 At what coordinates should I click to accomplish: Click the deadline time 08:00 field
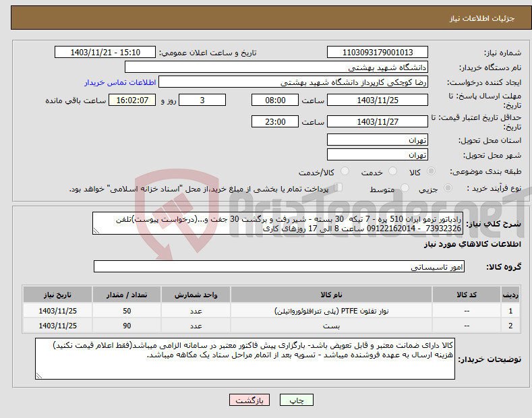[275, 100]
